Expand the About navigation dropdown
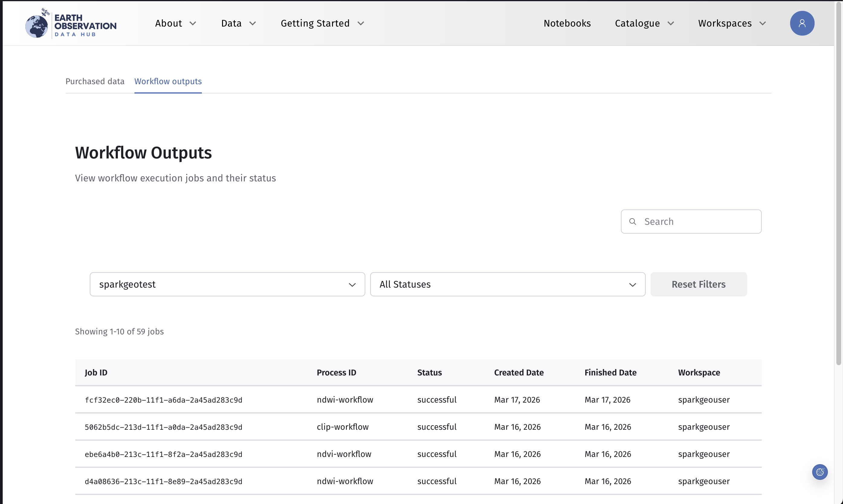This screenshot has height=504, width=843. point(176,23)
